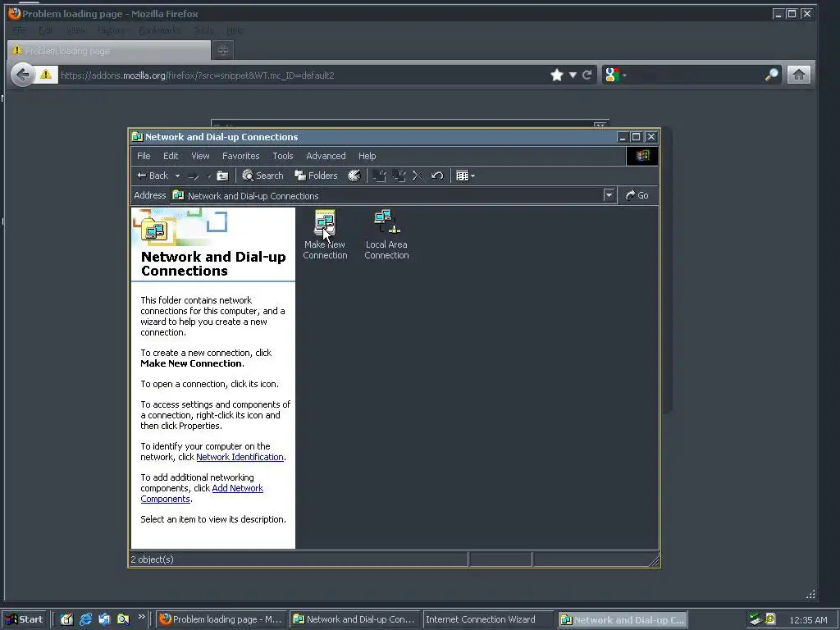Select the Problem loading page tab
840x630 pixels.
tap(109, 50)
